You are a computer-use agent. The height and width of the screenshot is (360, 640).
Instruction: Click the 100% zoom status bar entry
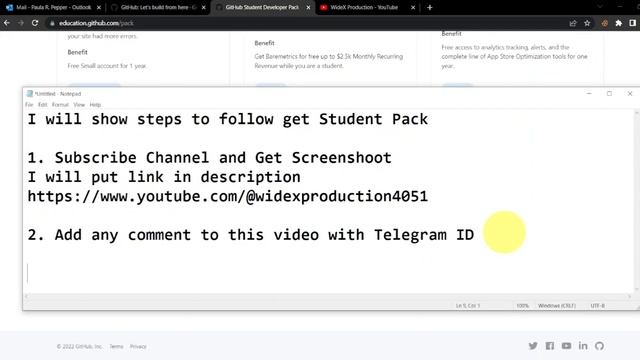tap(522, 306)
